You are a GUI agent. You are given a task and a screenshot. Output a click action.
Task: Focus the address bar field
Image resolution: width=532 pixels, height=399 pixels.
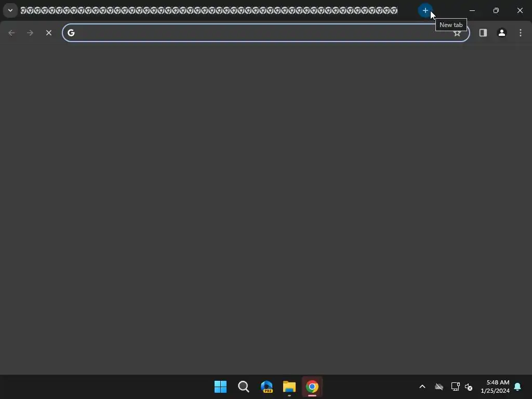[265, 33]
